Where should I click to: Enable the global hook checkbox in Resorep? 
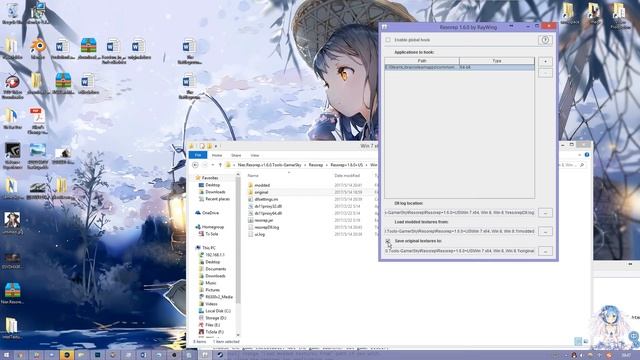click(x=388, y=40)
